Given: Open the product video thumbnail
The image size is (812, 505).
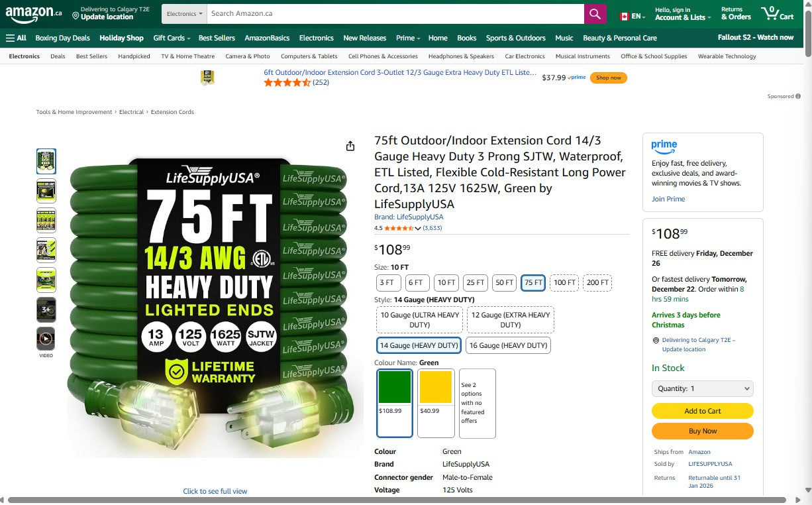Looking at the screenshot, I should (x=46, y=339).
